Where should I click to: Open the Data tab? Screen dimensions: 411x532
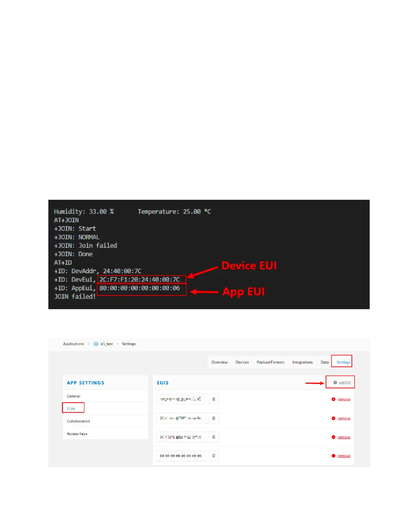pyautogui.click(x=325, y=362)
